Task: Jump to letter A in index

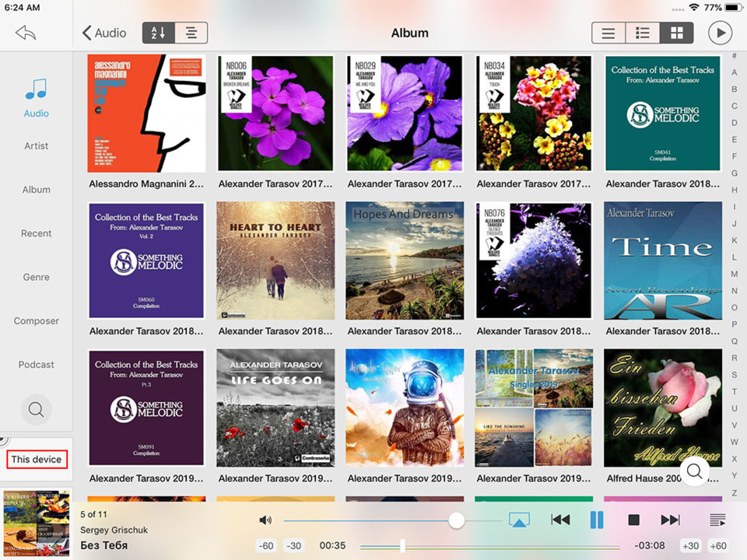Action: click(734, 72)
